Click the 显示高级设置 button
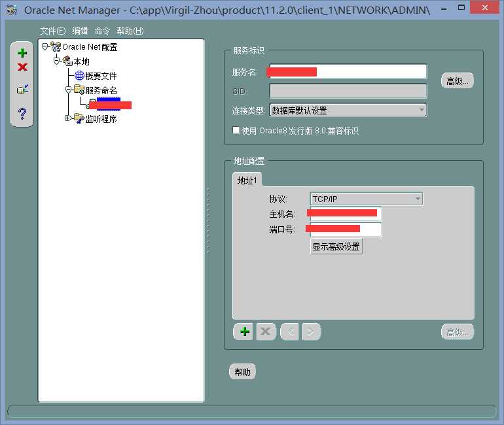This screenshot has height=425, width=504. [x=336, y=246]
